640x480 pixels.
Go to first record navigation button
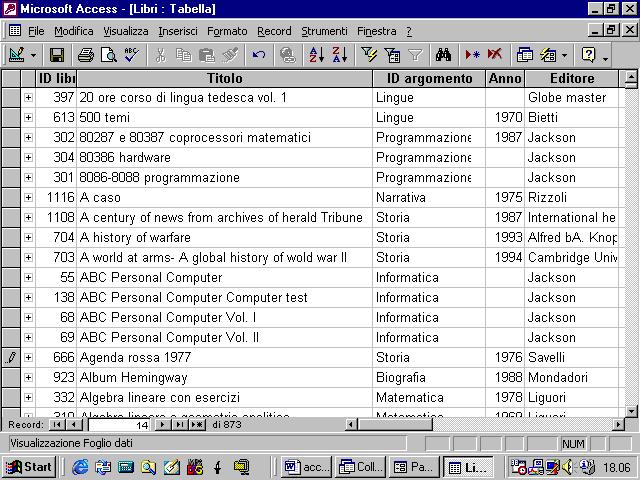57,424
